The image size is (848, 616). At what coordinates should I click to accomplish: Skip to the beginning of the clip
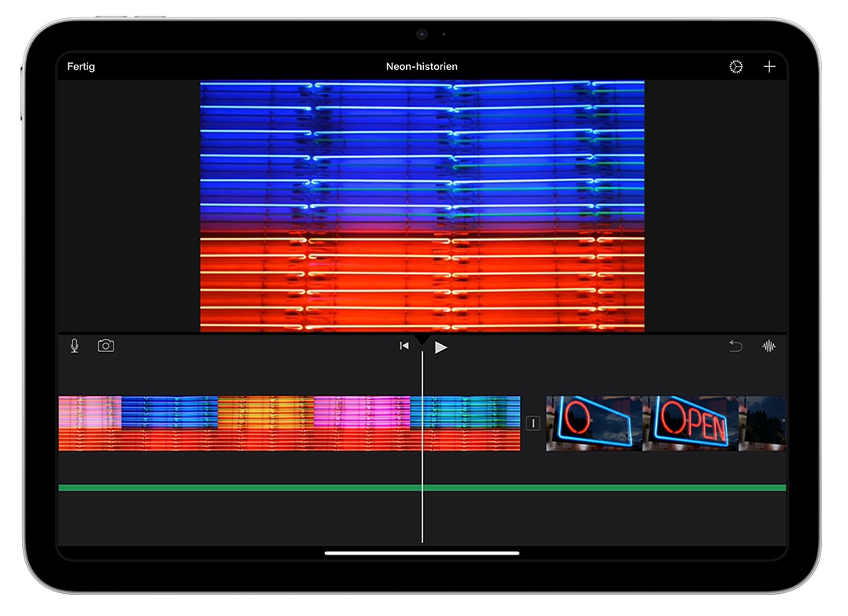(404, 346)
